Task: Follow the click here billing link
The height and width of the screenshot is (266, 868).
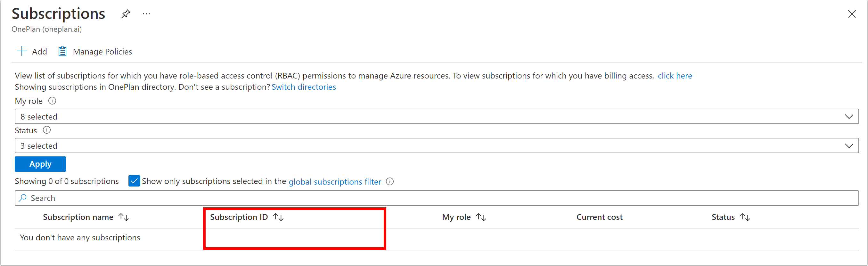Action: click(675, 76)
